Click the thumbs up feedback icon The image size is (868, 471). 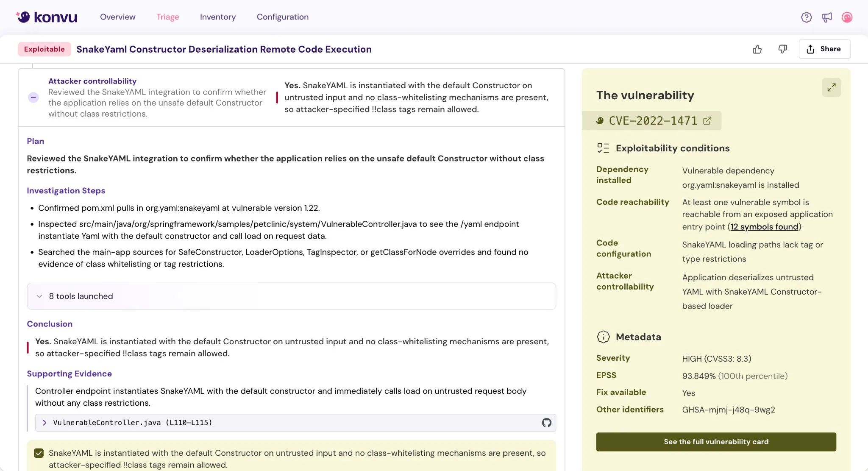[757, 49]
